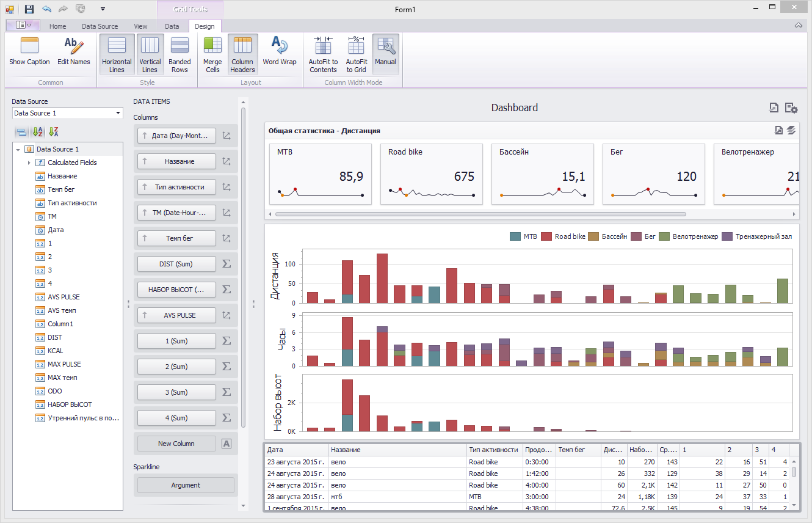812x523 pixels.
Task: Click the Road bike legend color swatch
Action: (546, 236)
